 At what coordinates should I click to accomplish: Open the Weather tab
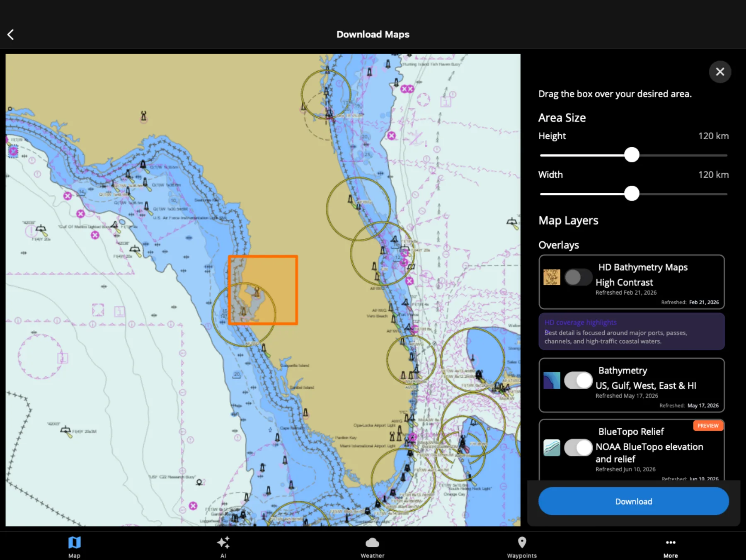[373, 547]
